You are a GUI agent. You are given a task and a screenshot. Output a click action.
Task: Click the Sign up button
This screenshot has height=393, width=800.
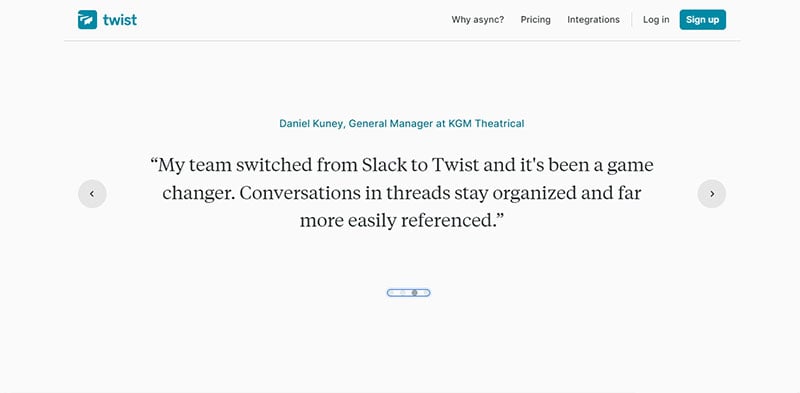[703, 20]
